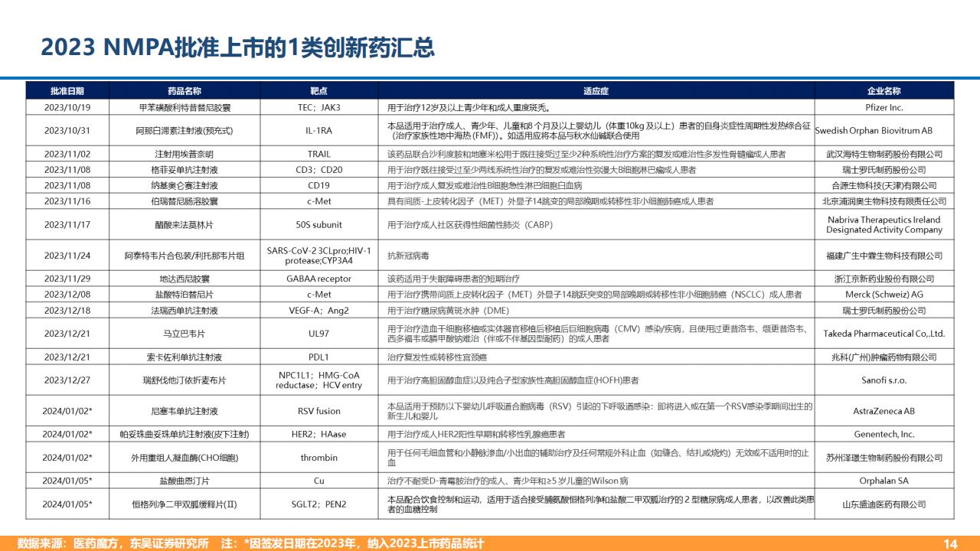Select the 企业名称 column header
Screen dimensions: 980x551
(x=884, y=91)
